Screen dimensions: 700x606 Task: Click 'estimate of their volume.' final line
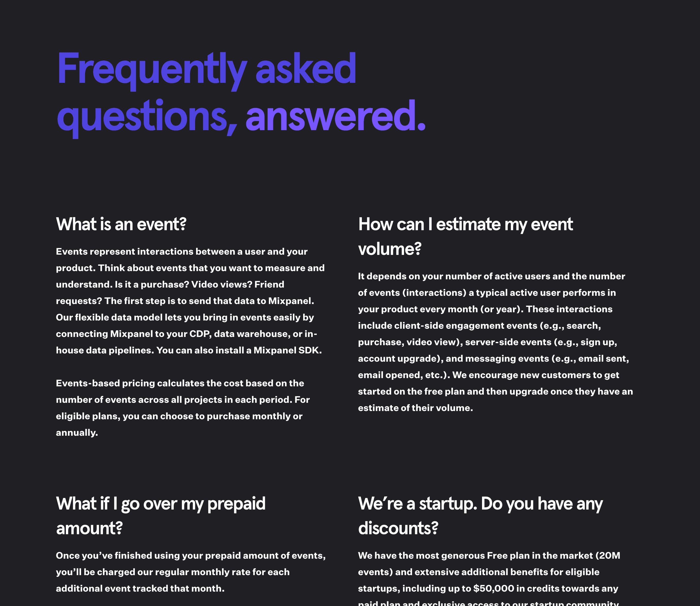pos(415,408)
